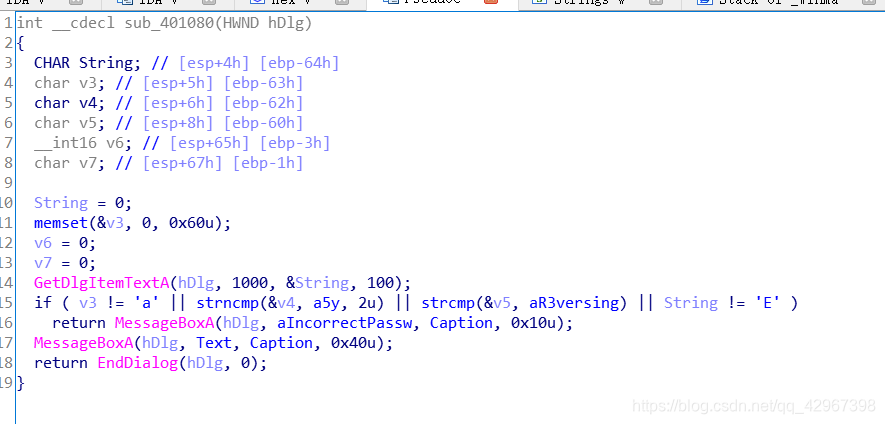Click the strcmp function call
The width and height of the screenshot is (885, 424).
coord(448,303)
